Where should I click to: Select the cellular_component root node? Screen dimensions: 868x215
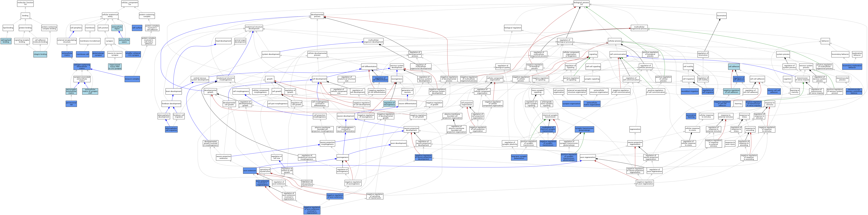pos(130,4)
